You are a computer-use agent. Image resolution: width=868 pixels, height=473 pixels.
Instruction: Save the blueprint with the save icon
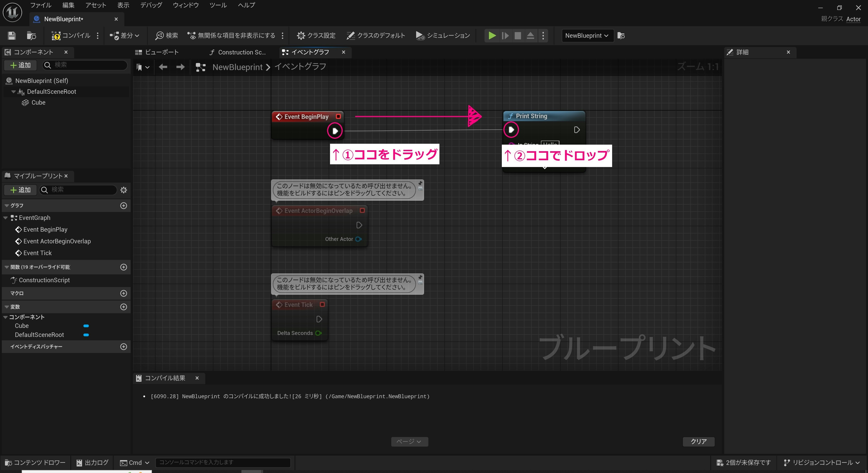tap(11, 35)
